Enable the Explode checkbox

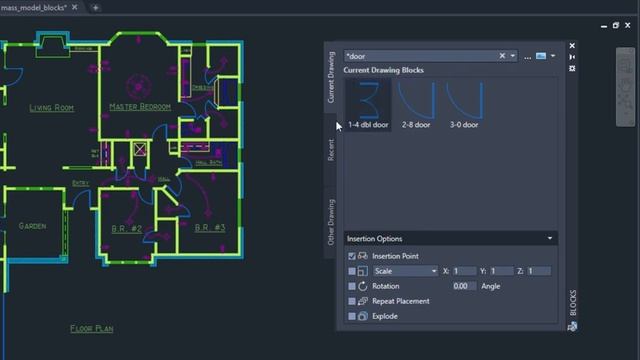click(352, 316)
